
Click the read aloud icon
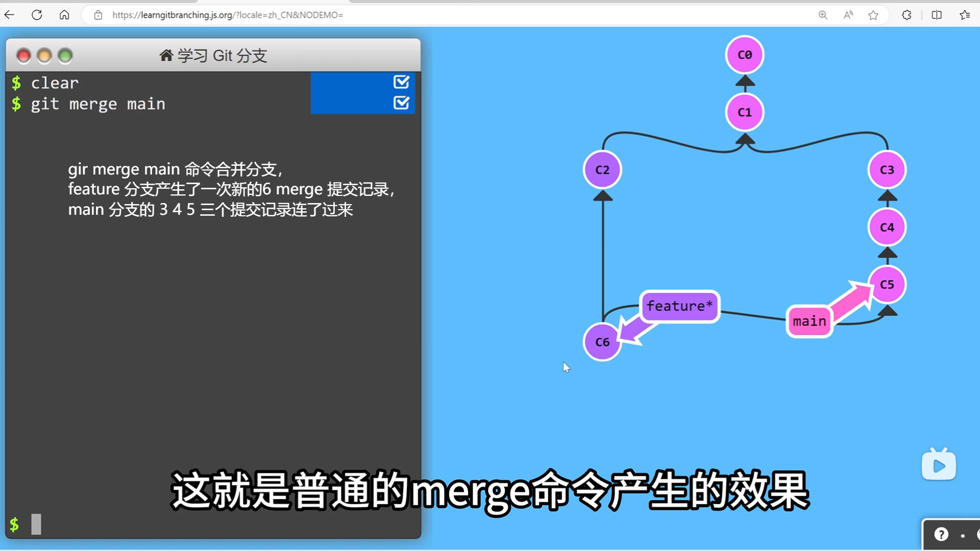848,15
